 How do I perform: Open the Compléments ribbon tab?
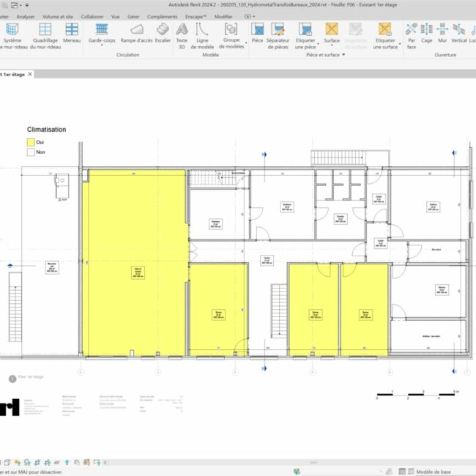tap(162, 17)
